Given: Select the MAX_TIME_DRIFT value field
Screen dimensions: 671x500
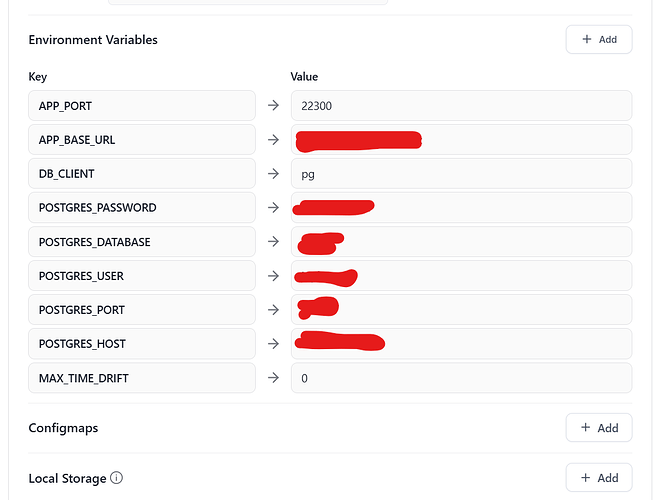Looking at the screenshot, I should coord(461,378).
